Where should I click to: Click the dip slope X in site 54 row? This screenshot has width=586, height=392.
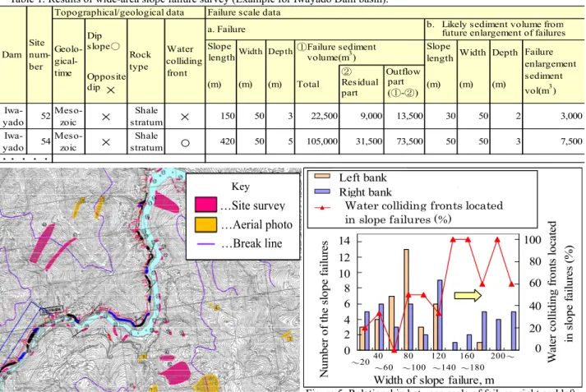[x=106, y=142]
